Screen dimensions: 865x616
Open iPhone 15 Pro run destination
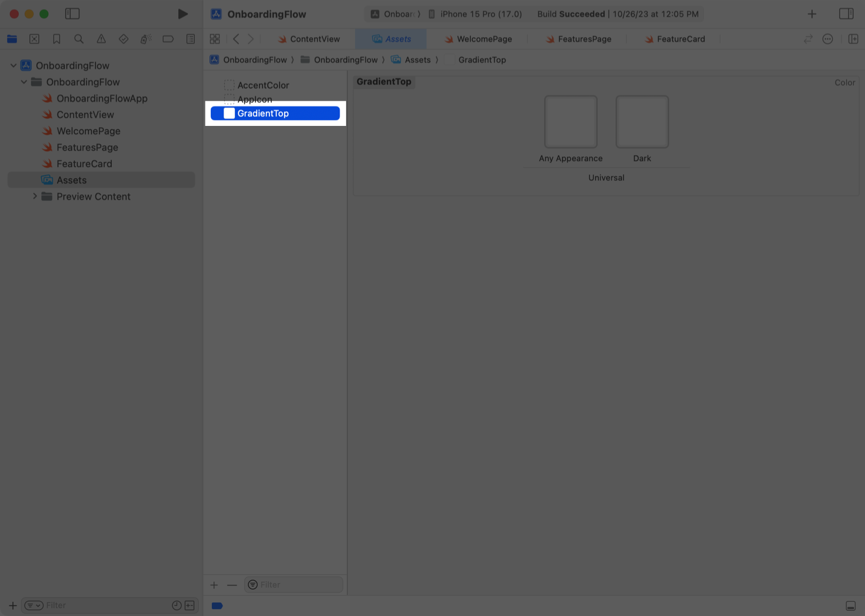click(x=475, y=14)
